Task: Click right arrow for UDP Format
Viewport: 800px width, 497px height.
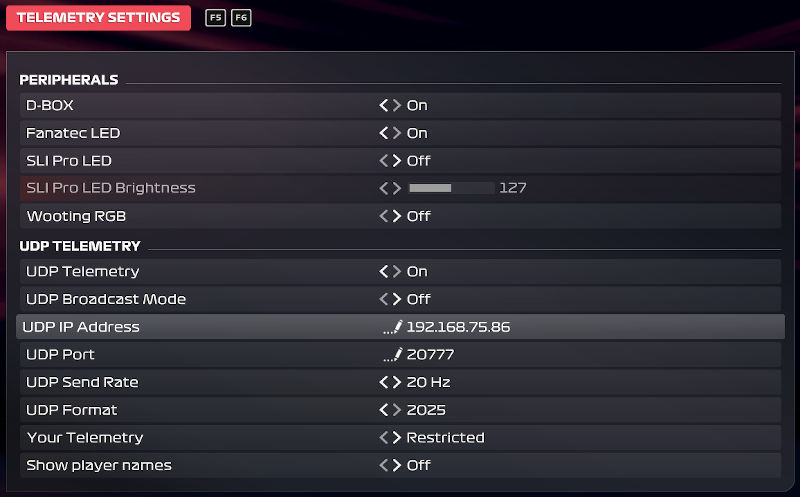Action: click(x=397, y=410)
